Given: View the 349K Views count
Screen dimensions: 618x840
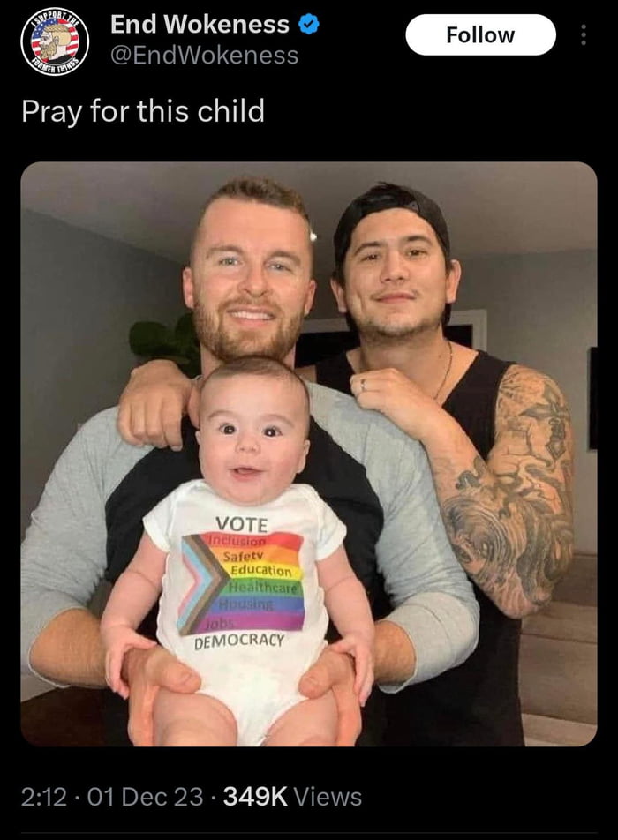Looking at the screenshot, I should [x=292, y=797].
